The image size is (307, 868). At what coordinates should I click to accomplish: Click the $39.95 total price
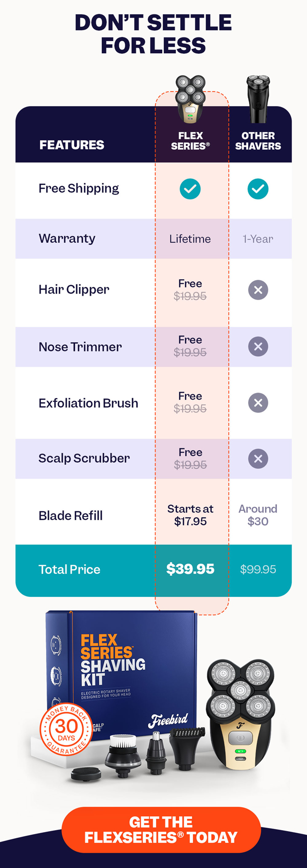tap(190, 569)
